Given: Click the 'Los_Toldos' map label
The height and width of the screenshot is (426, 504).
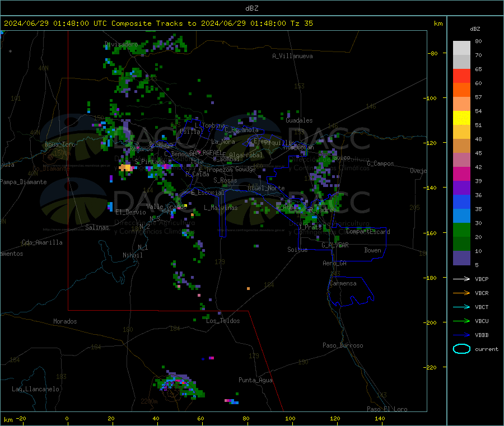Looking at the screenshot, I should (x=223, y=321).
